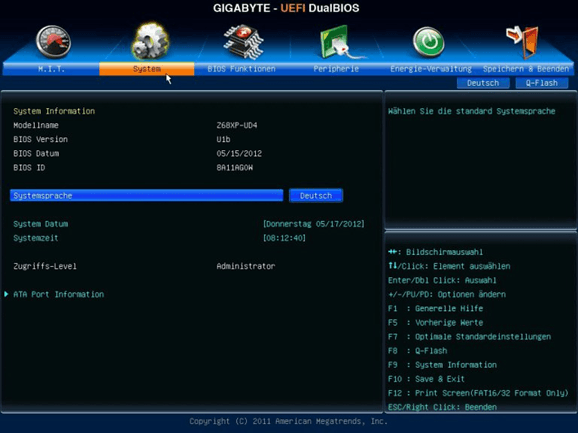Expand the ATA Port Information submenu
This screenshot has height=433, width=578.
59,294
